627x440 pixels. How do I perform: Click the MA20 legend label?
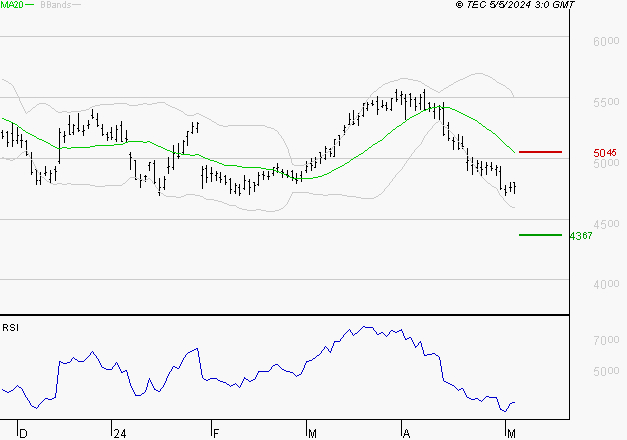tap(12, 4)
